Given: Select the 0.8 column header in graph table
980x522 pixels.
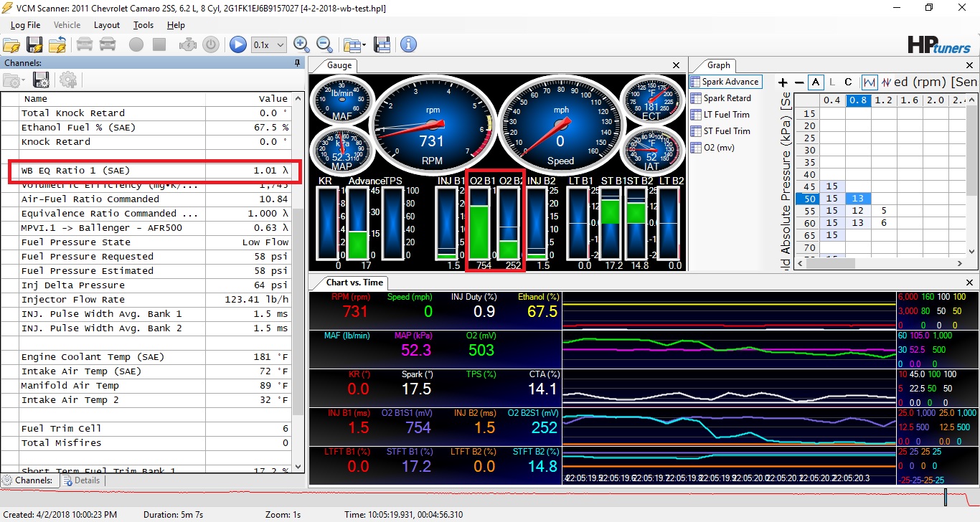Looking at the screenshot, I should point(858,100).
